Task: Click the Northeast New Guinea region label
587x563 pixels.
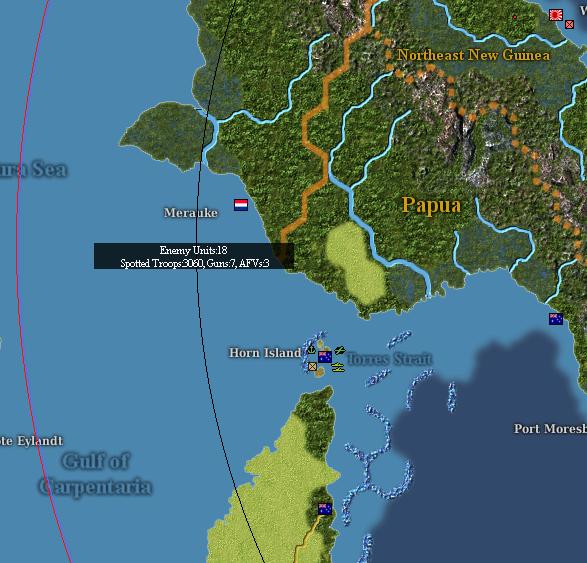Action: coord(473,55)
